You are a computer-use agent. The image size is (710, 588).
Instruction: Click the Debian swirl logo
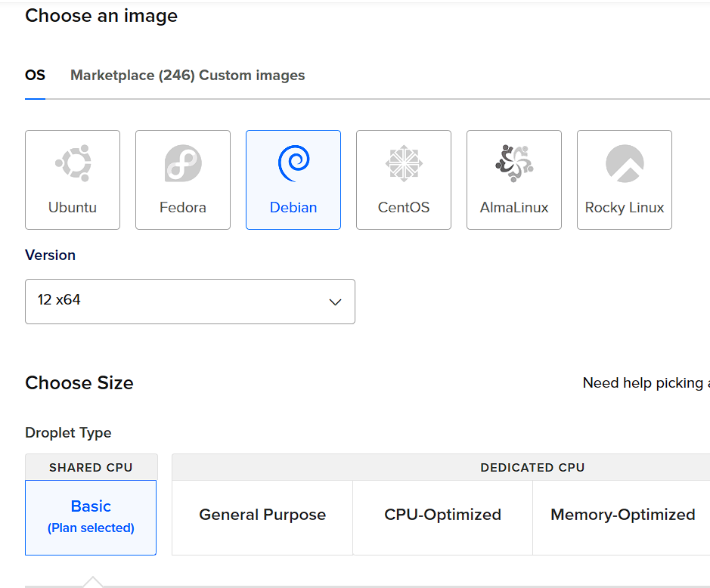[x=293, y=163]
